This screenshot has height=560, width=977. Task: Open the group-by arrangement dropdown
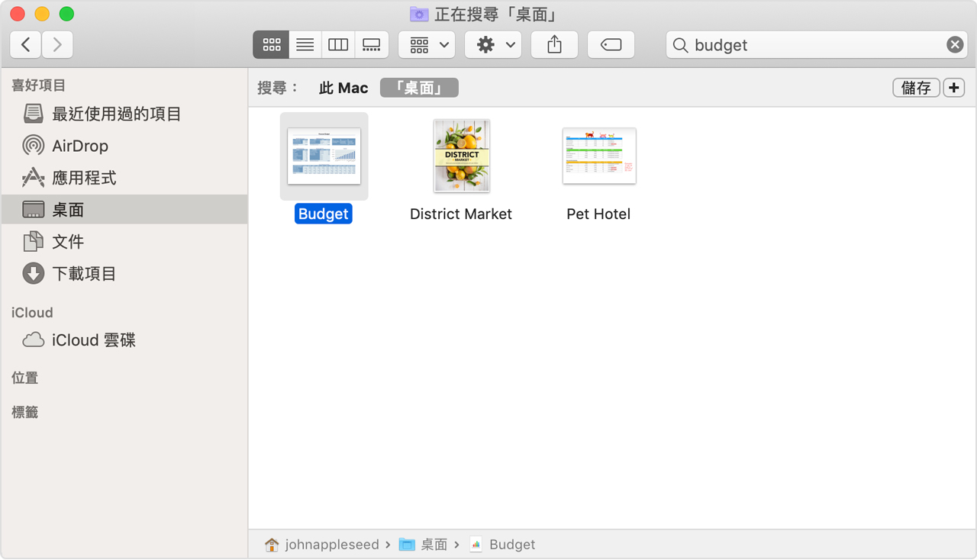tap(427, 45)
